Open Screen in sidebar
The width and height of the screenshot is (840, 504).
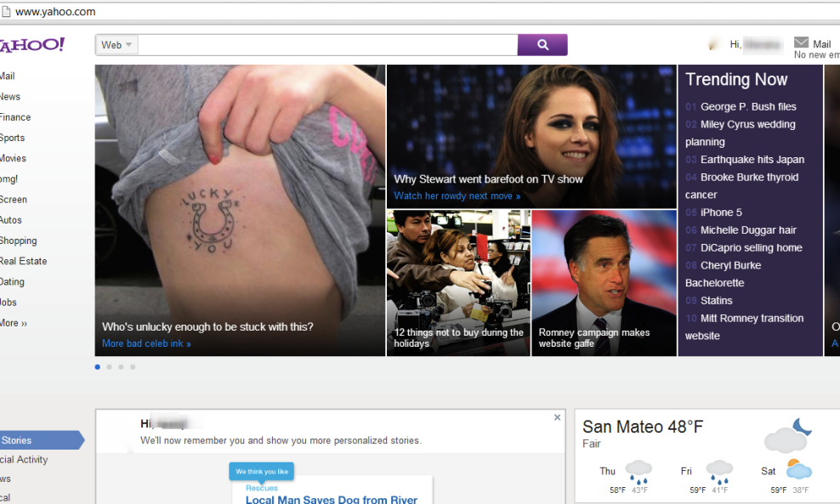(14, 199)
